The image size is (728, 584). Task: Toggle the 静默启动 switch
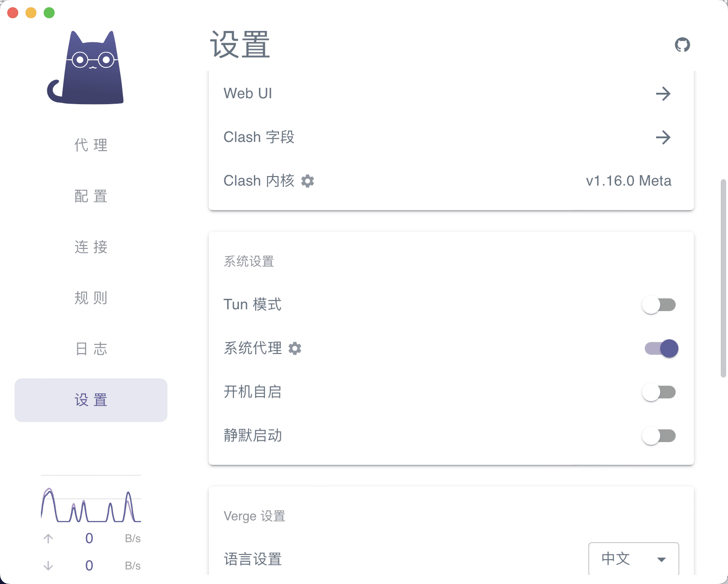click(x=659, y=436)
